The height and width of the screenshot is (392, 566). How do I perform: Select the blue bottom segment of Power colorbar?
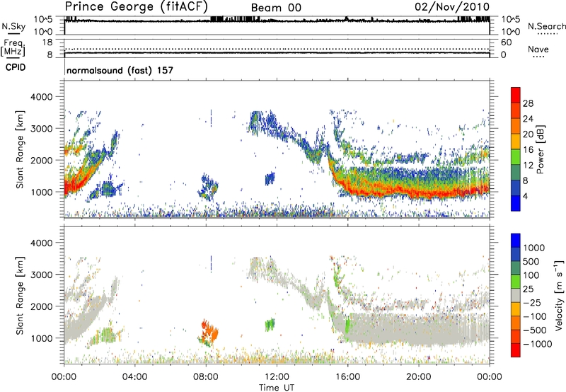[516, 203]
